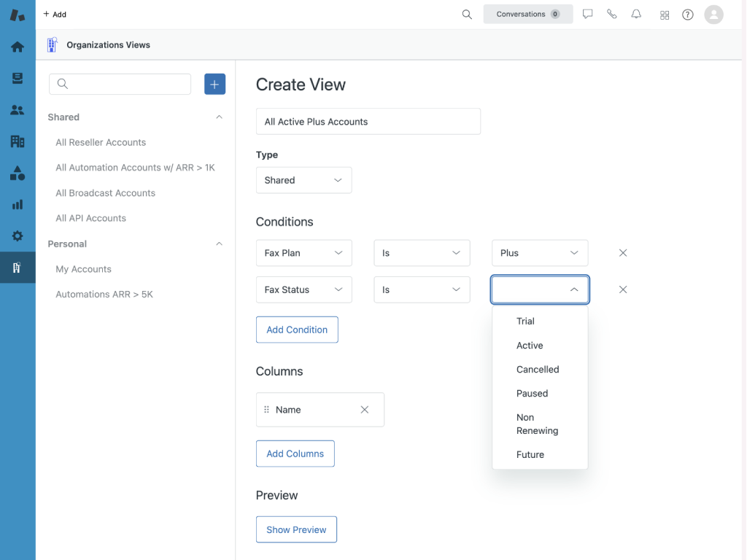This screenshot has width=747, height=560.
Task: Click the phone call icon
Action: 612,15
